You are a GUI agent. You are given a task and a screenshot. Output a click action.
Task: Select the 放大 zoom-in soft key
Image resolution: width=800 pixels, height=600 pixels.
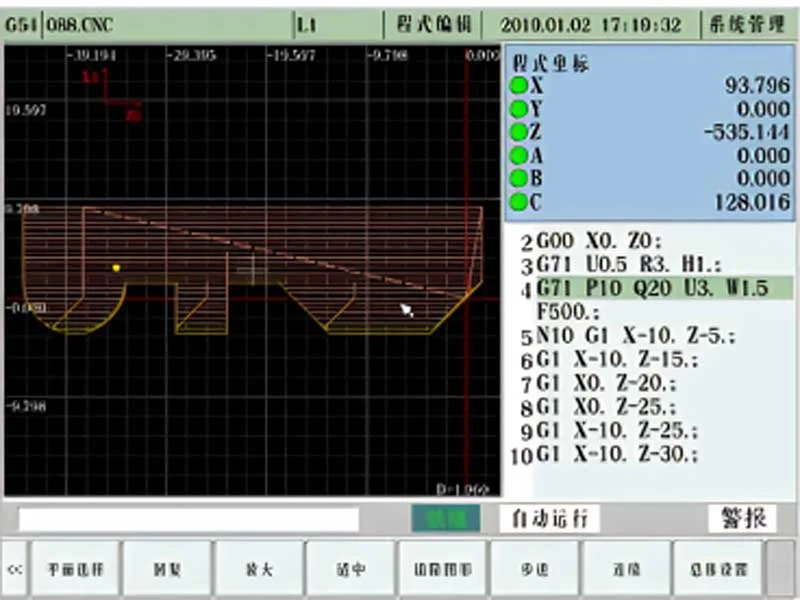(x=259, y=566)
